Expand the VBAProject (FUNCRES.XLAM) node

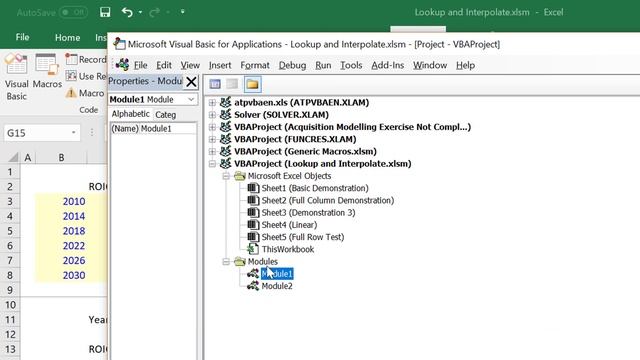coord(212,139)
